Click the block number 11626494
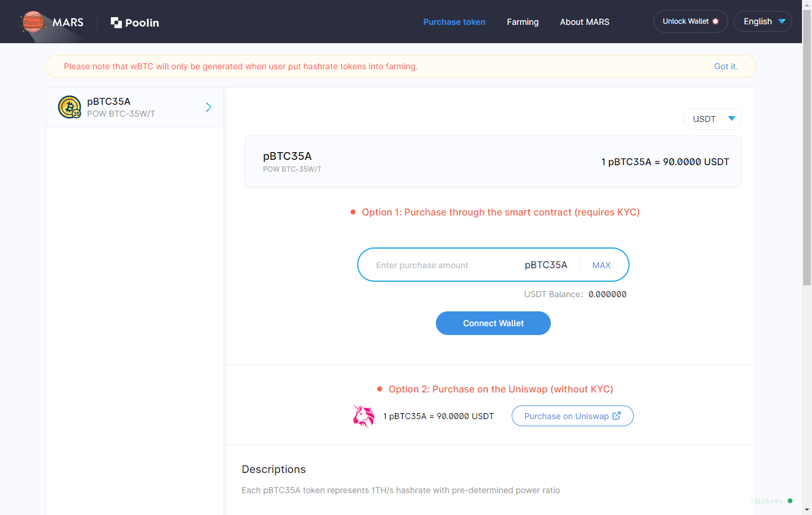Screen dimensions: 812x515 tap(766, 501)
